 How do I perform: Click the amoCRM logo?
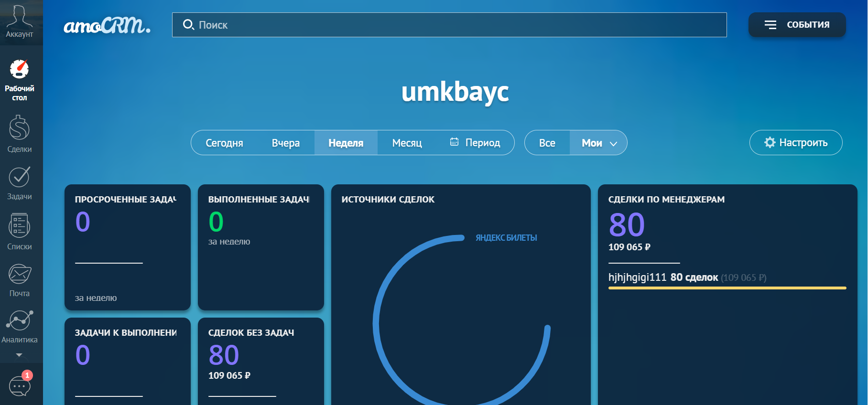[107, 25]
